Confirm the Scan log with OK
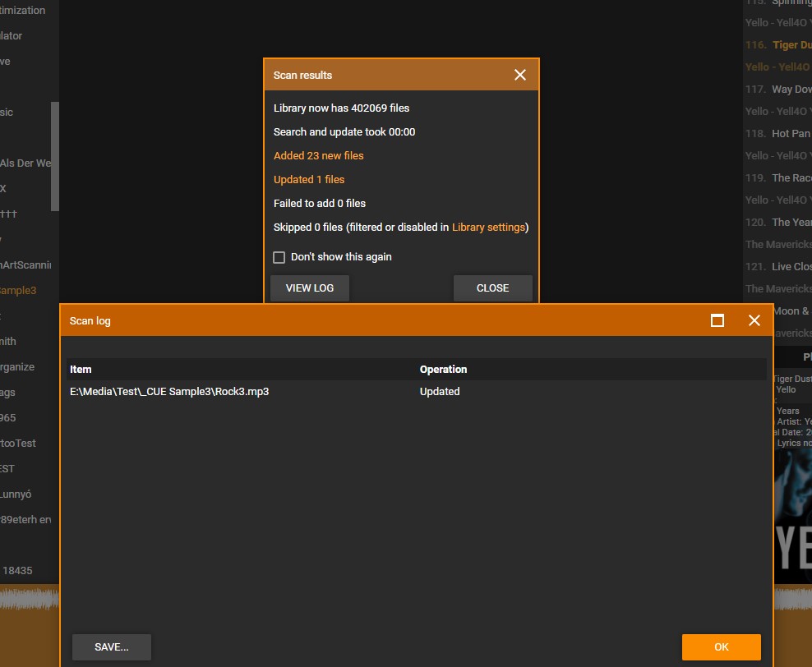Viewport: 812px width, 667px height. click(x=721, y=647)
